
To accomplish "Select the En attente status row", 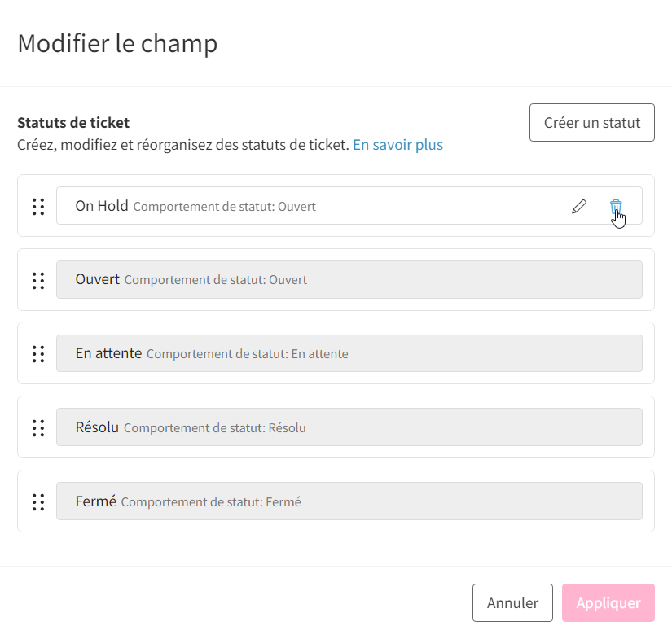I will click(349, 353).
